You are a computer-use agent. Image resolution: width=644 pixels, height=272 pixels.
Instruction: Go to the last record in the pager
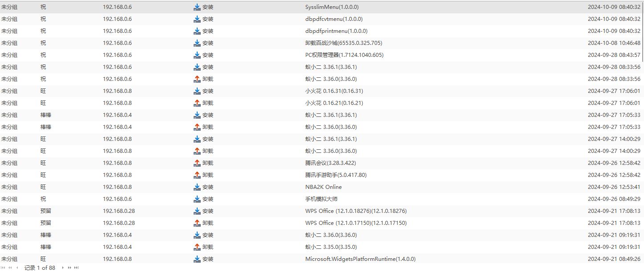click(x=76, y=268)
